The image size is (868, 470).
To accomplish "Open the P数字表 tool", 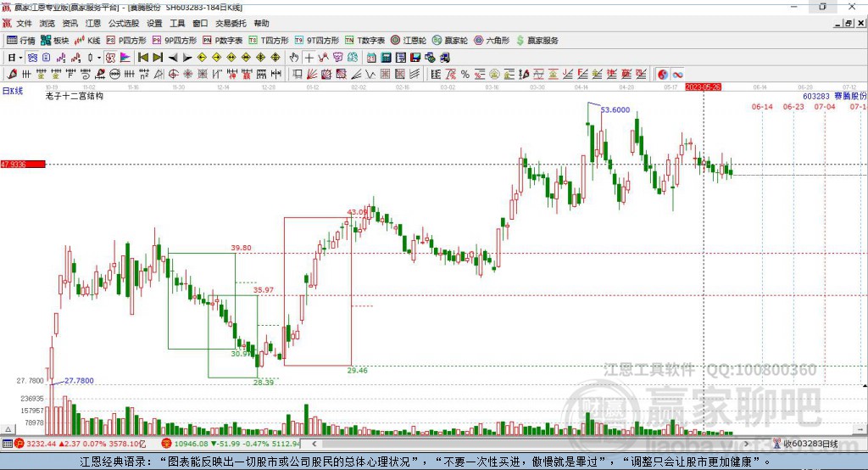I will [x=223, y=41].
